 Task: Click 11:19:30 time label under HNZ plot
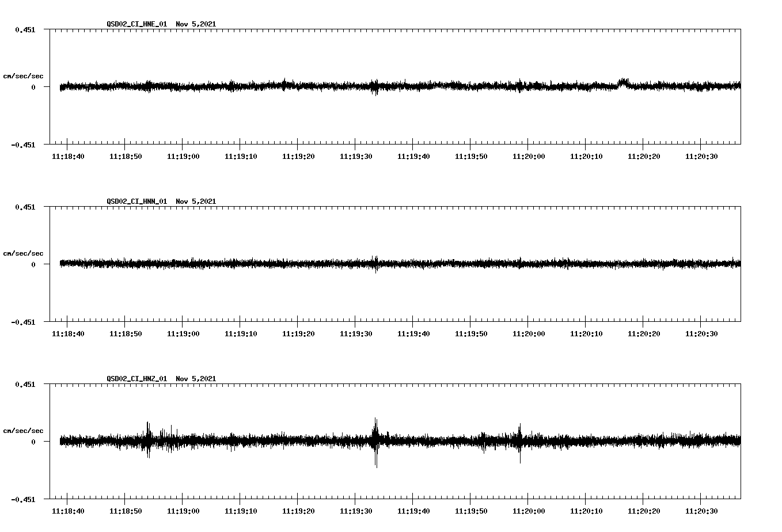(x=356, y=511)
